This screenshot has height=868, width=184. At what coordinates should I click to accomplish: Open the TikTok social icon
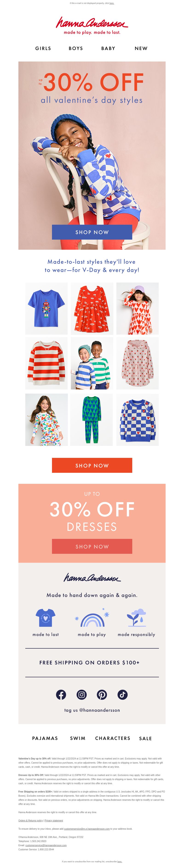point(123,694)
